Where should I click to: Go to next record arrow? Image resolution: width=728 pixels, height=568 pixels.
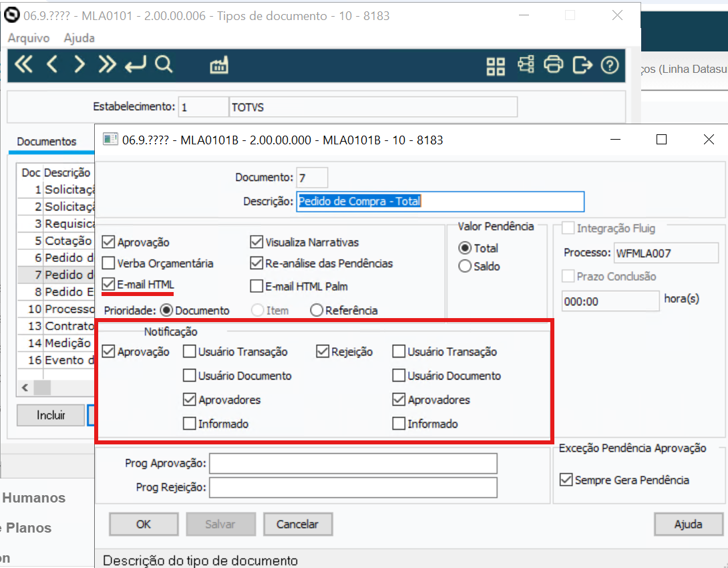(x=79, y=65)
